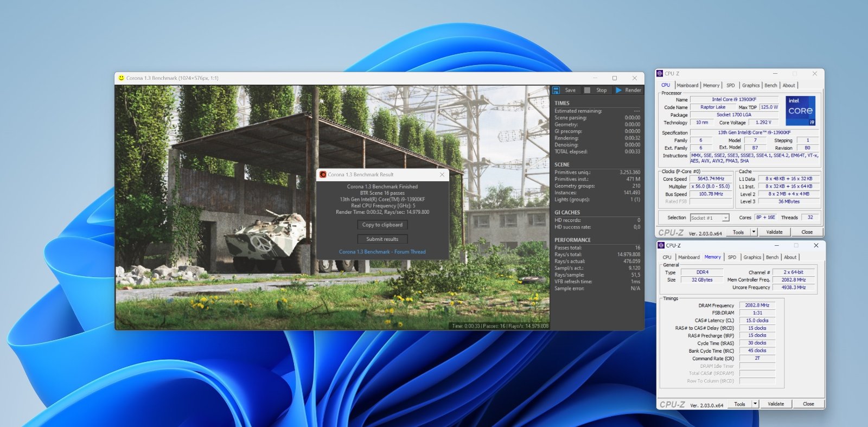Click Core Speed value 5643.74 MHz
The height and width of the screenshot is (427, 868).
coord(711,179)
